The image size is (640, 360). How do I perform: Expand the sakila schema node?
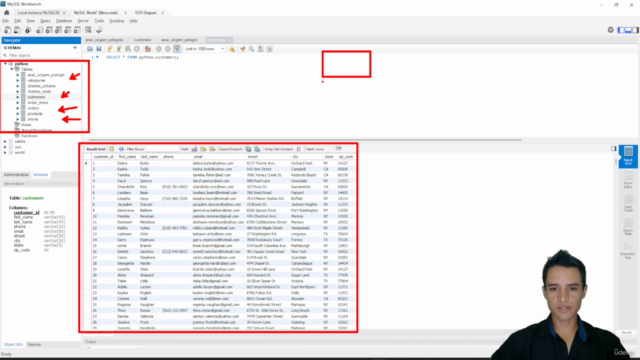click(x=6, y=141)
